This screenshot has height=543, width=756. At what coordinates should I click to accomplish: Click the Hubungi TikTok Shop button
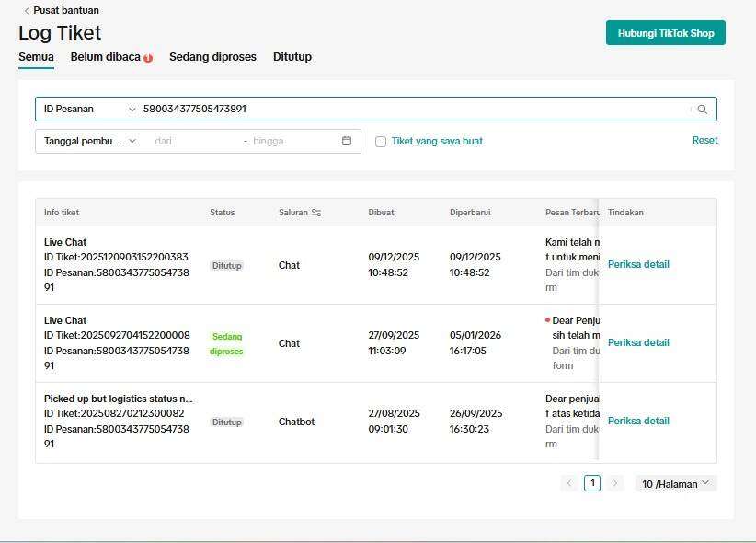click(666, 33)
